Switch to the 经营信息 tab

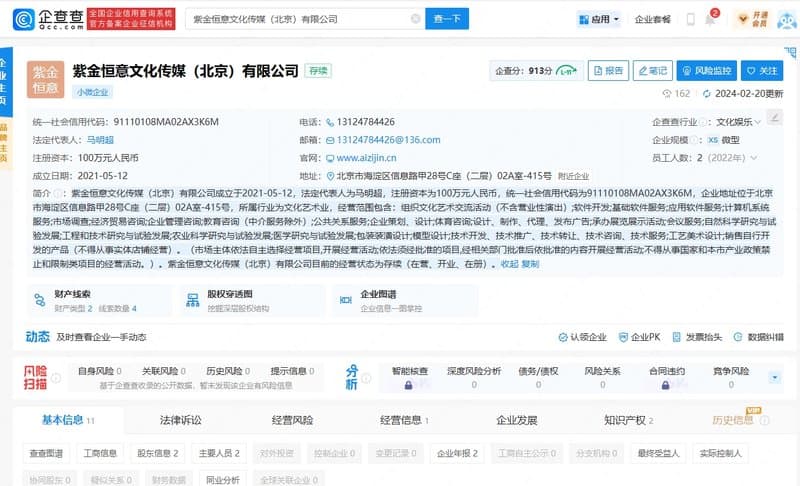(404, 420)
